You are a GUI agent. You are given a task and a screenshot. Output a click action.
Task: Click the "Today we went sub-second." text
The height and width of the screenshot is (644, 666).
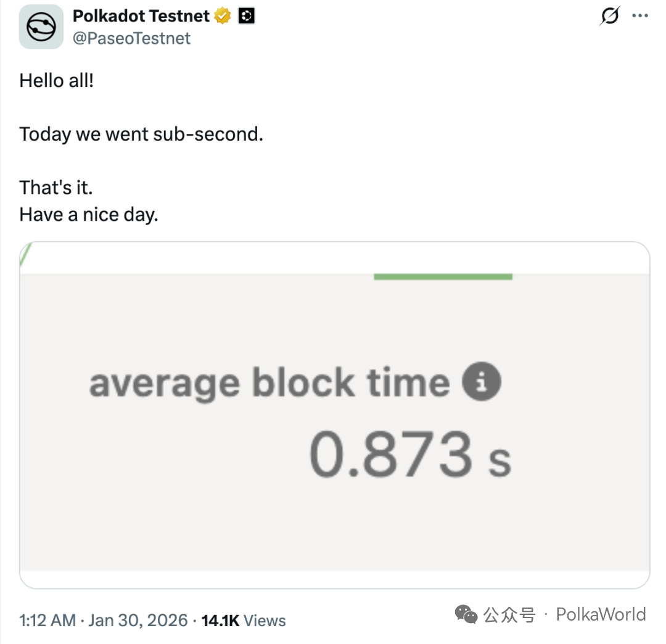[141, 134]
